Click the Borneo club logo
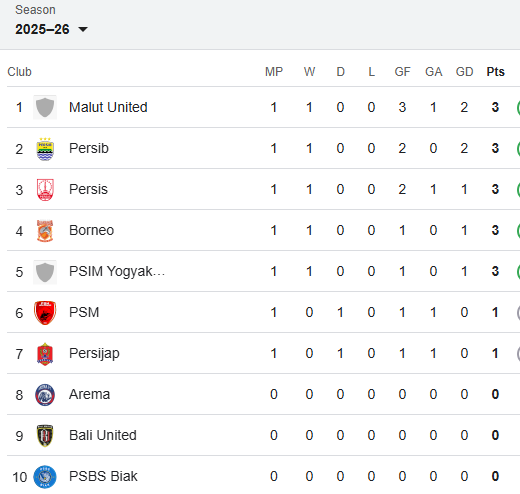Viewport: 520px width, 494px height. 45,231
